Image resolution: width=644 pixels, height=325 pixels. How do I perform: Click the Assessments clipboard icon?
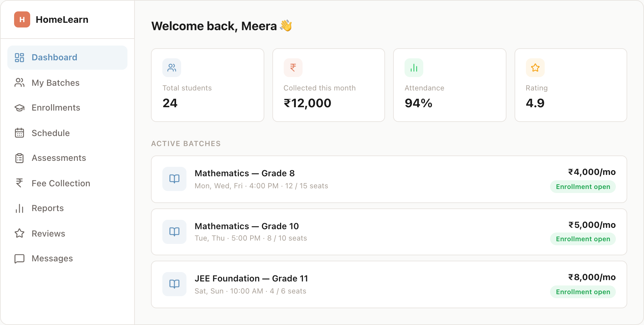coord(19,158)
